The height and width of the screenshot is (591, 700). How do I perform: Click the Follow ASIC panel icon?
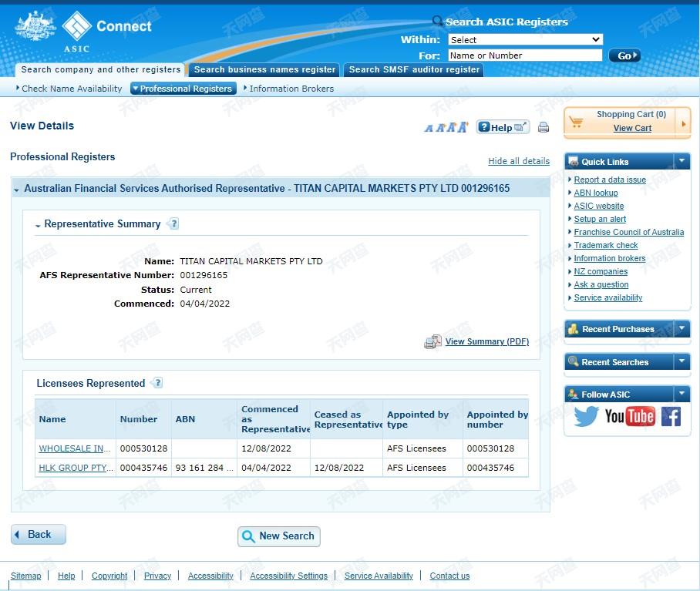coord(574,394)
